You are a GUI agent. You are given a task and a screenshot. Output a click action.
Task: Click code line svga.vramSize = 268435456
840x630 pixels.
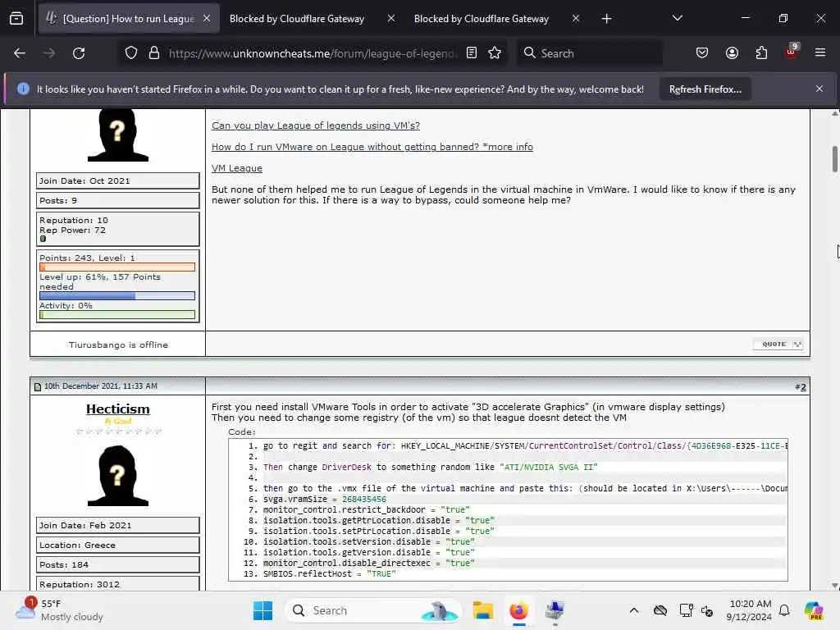[324, 500]
